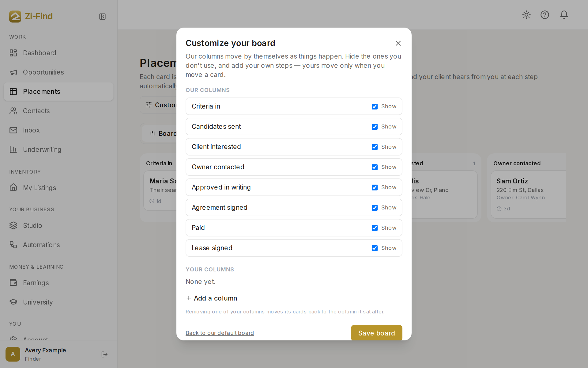Open help via the question mark icon

(545, 15)
